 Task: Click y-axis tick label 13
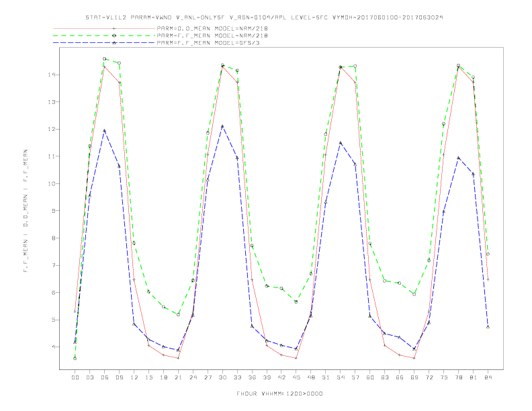52,101
